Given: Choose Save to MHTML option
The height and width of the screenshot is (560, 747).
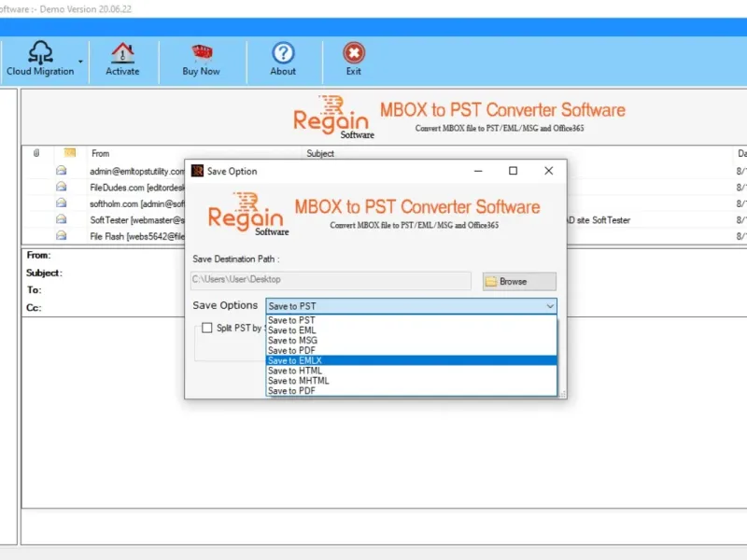Looking at the screenshot, I should click(x=411, y=381).
